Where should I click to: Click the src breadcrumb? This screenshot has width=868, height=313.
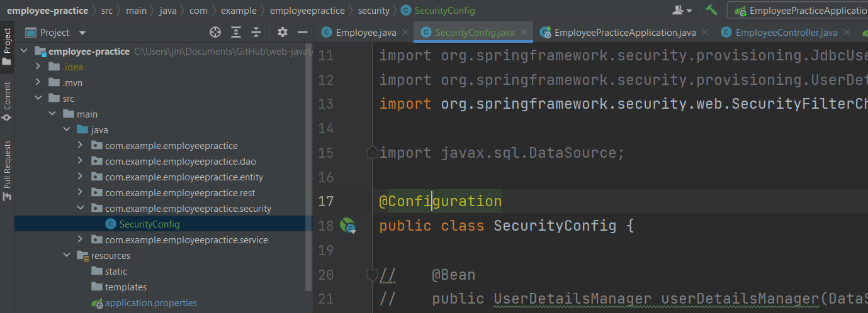(107, 10)
